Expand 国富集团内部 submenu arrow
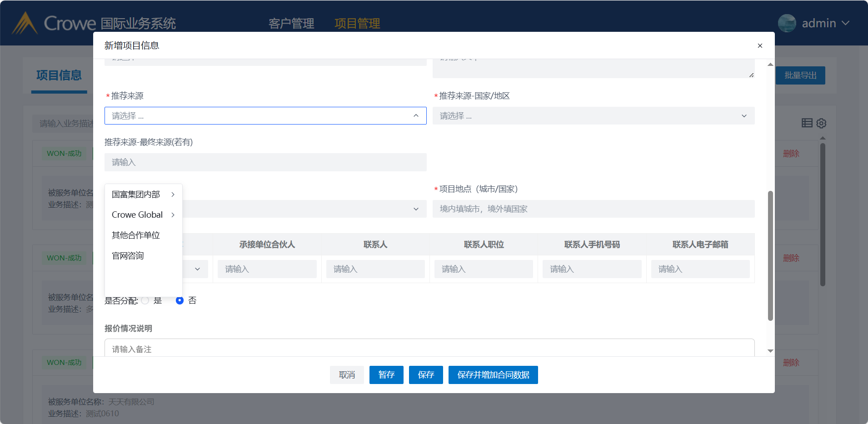The width and height of the screenshot is (868, 424). (x=173, y=195)
